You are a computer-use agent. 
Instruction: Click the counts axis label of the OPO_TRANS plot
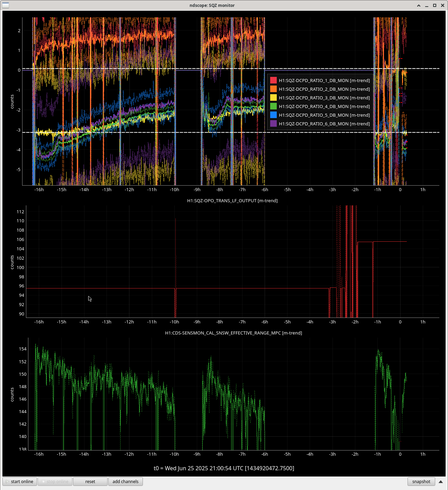[12, 262]
